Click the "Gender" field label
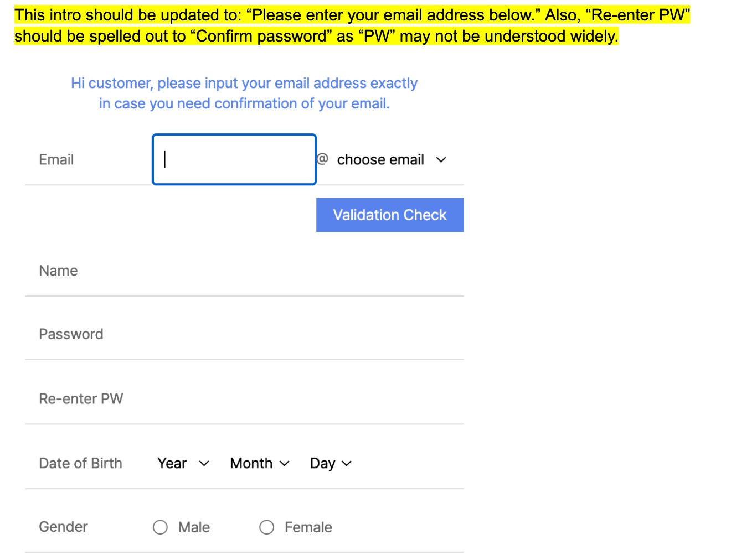 63,527
